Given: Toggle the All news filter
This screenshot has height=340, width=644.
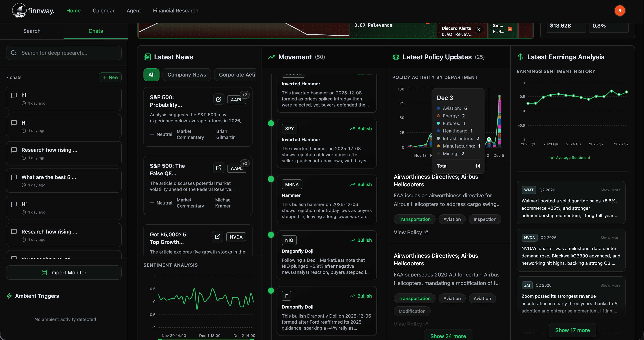Looking at the screenshot, I should point(151,75).
